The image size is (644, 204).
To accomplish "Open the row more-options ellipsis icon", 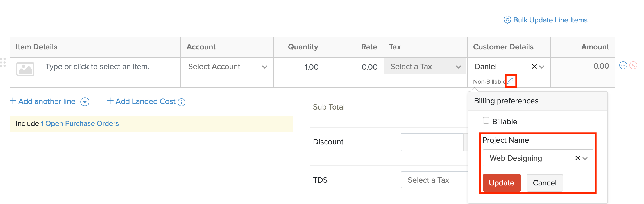I will 623,65.
